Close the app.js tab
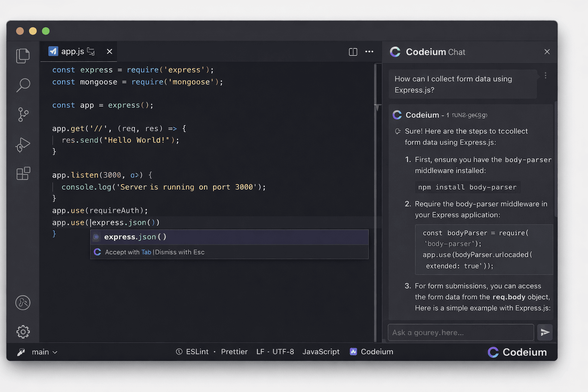 tap(109, 51)
